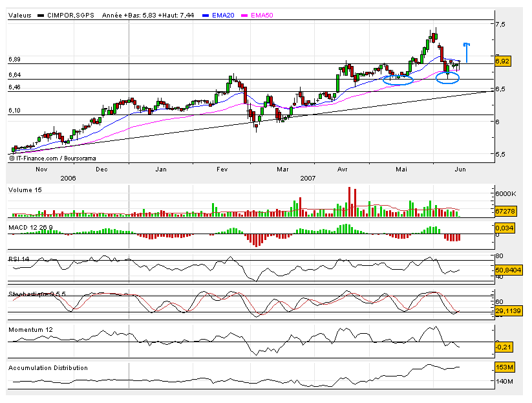Click the 140M accumulation scale label
This screenshot has height=403, width=532.
pyautogui.click(x=504, y=381)
